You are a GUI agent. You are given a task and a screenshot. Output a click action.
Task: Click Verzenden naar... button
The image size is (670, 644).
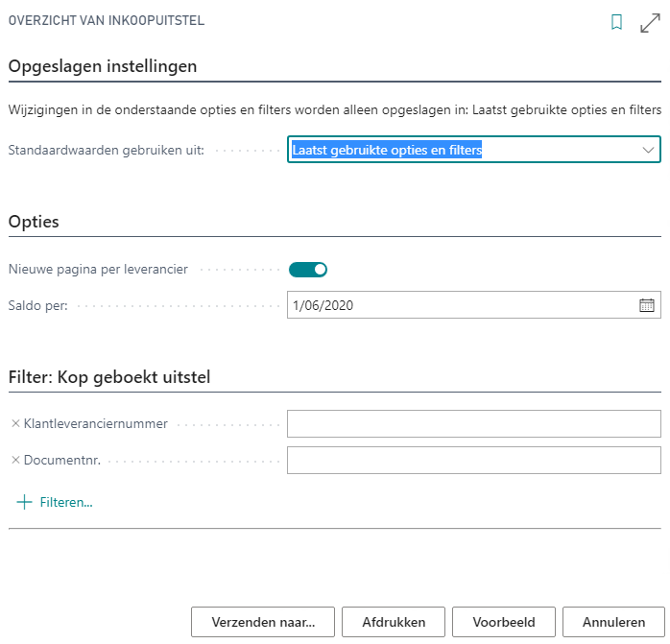tap(263, 622)
